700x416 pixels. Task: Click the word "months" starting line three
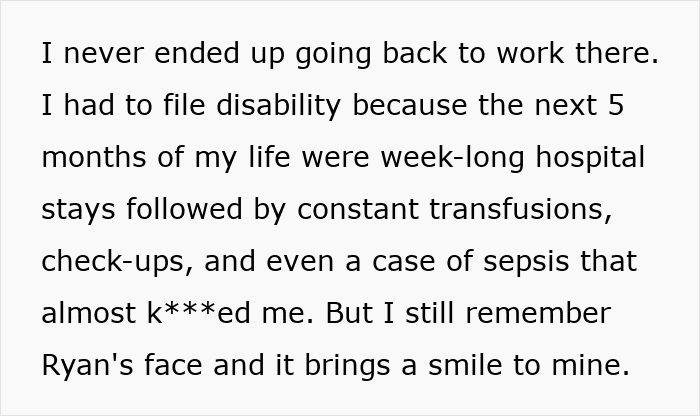tap(94, 158)
